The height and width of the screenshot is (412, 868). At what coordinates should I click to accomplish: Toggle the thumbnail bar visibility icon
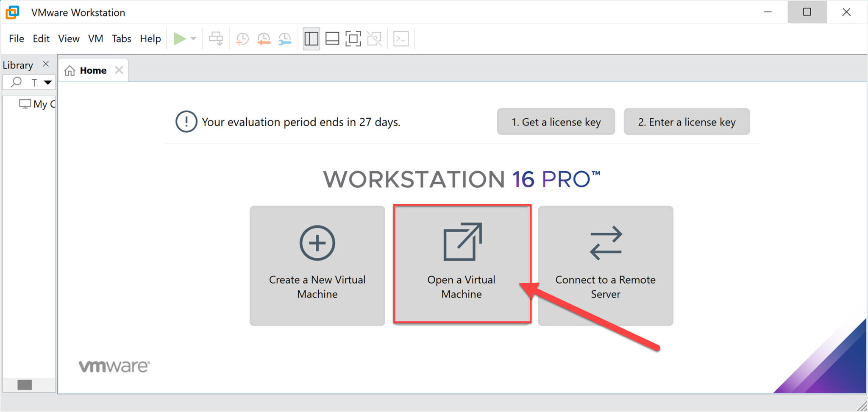333,39
